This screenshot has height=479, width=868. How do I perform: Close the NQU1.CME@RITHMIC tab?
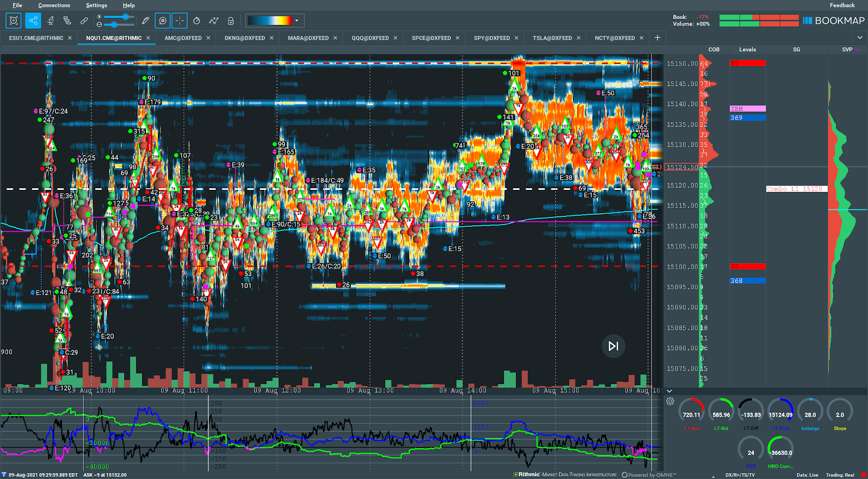[148, 38]
